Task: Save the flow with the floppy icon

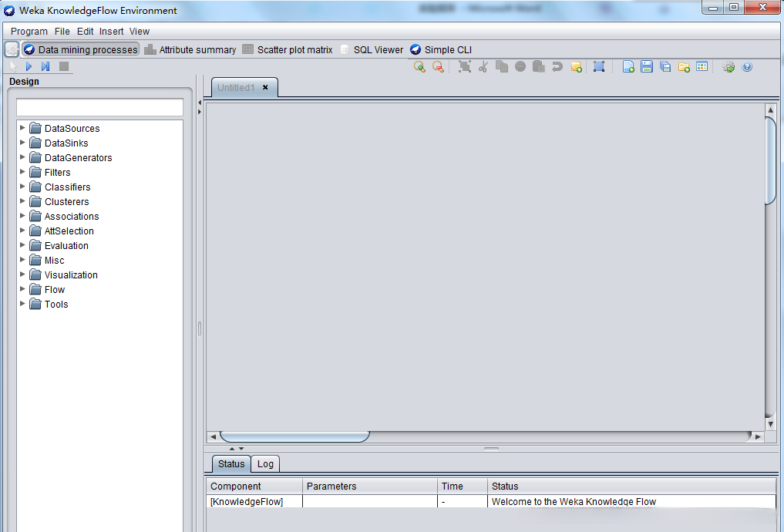Action: (x=647, y=66)
